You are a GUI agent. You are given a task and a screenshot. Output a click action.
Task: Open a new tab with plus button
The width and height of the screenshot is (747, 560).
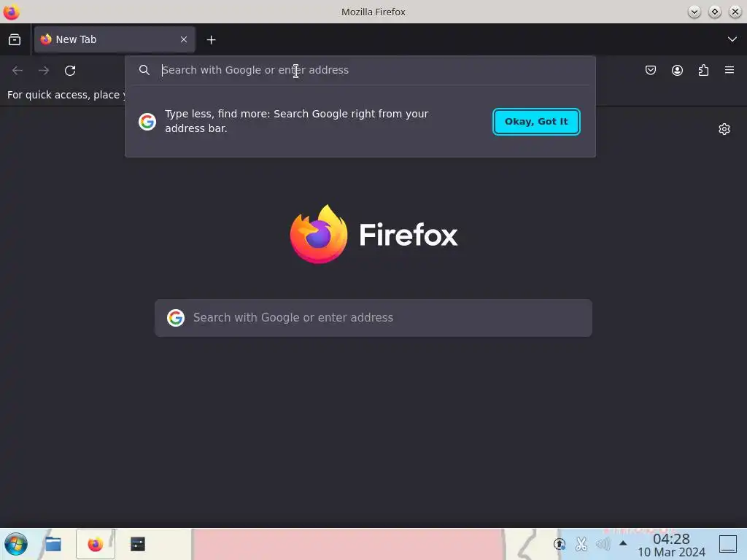pyautogui.click(x=211, y=40)
